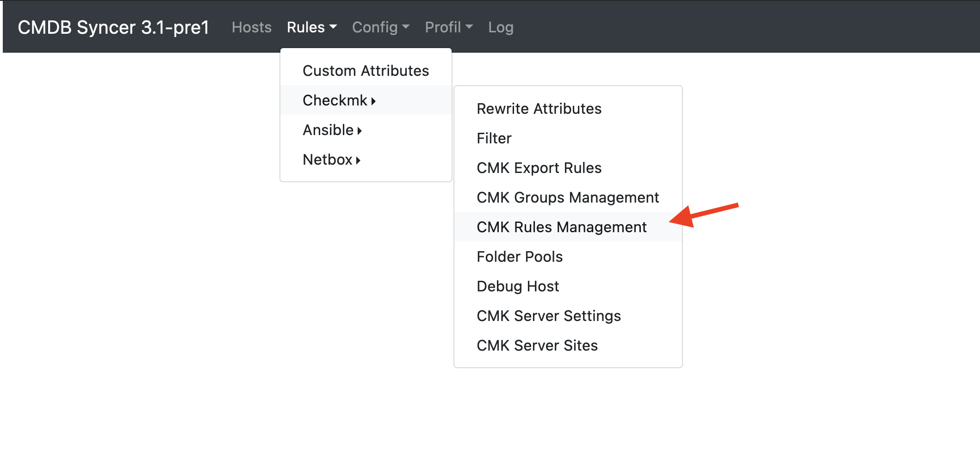The width and height of the screenshot is (980, 469).
Task: Click the CMDB Syncer 3.1-pre1 brand link
Action: pos(113,27)
